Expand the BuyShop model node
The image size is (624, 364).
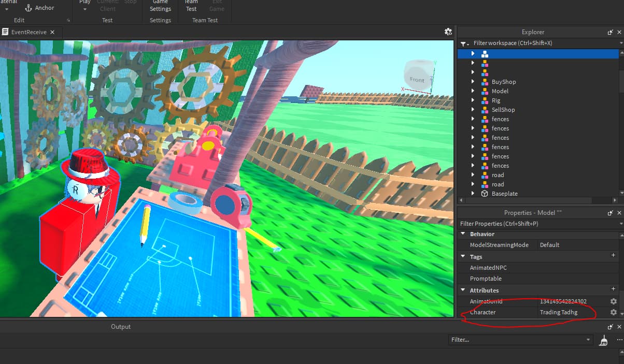coord(473,81)
